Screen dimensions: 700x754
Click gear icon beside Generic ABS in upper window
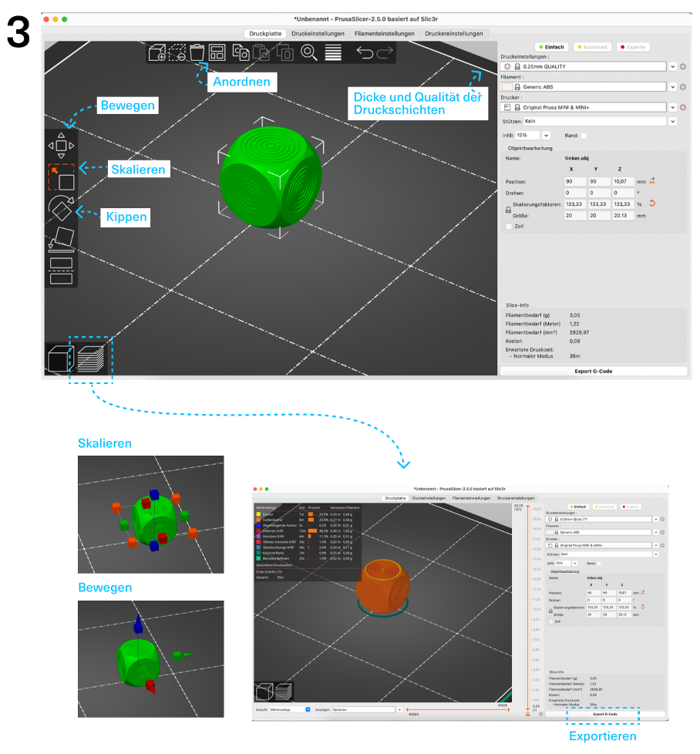[x=683, y=87]
